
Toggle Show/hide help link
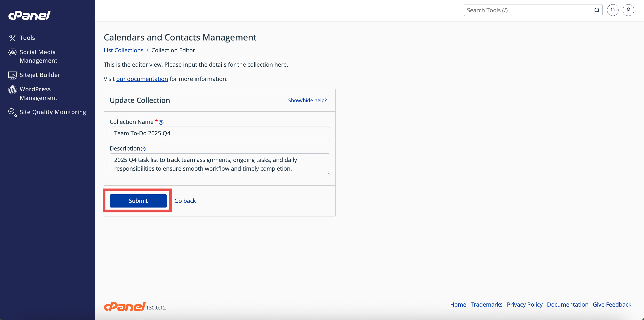pos(307,100)
